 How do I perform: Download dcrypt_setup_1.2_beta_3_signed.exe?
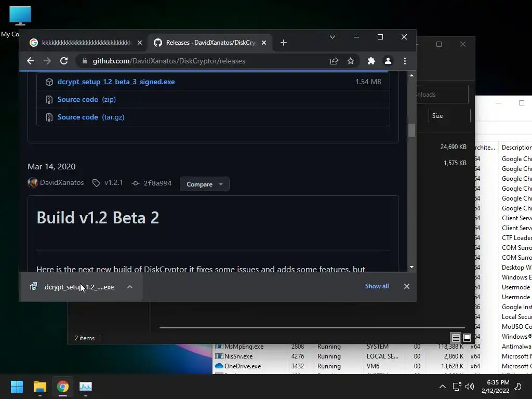click(x=116, y=82)
